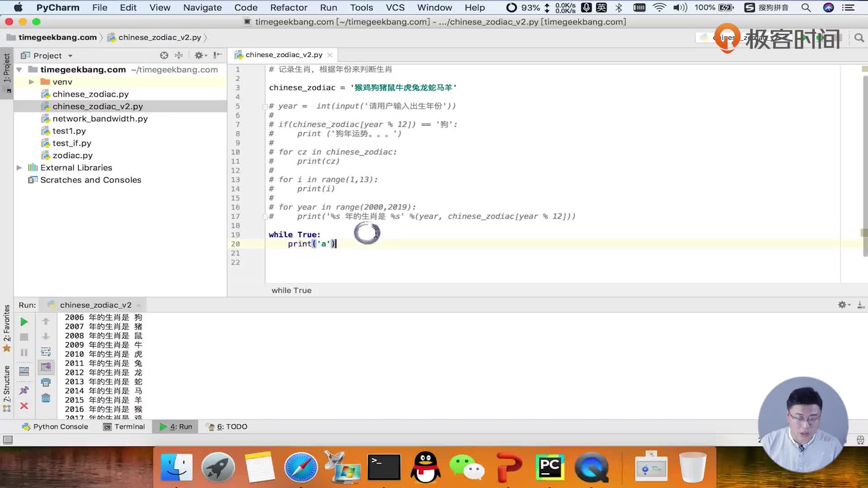Click the editor vertical scrollbar
Viewport: 868px width, 488px height.
tap(865, 167)
